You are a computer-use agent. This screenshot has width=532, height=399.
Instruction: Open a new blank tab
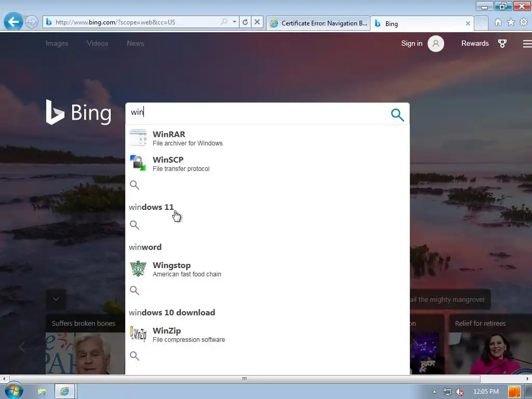tap(481, 23)
